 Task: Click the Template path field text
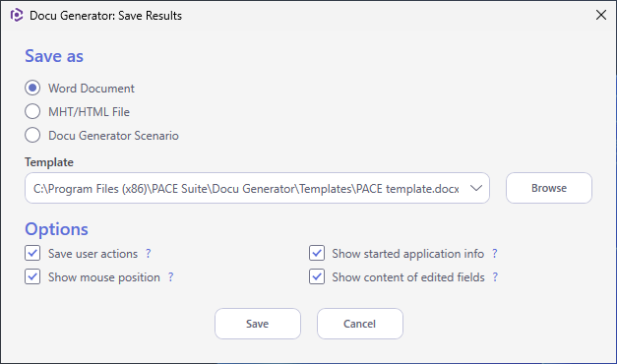[246, 189]
